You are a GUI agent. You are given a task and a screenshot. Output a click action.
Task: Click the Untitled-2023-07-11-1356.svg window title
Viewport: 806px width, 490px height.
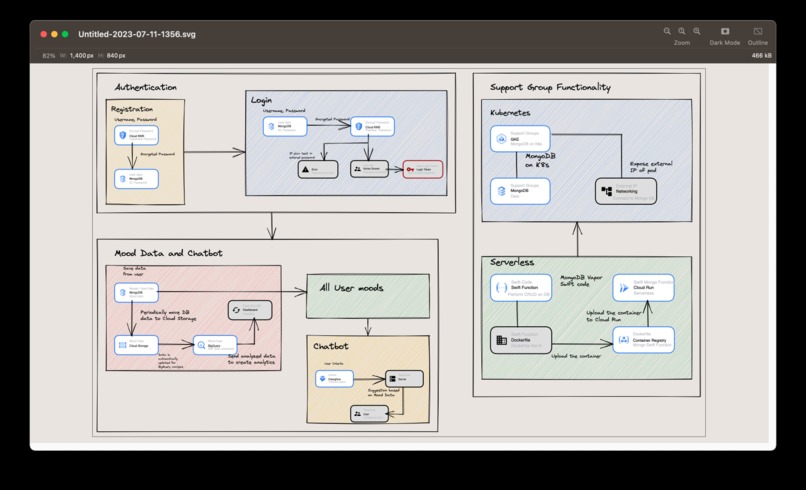click(x=137, y=34)
